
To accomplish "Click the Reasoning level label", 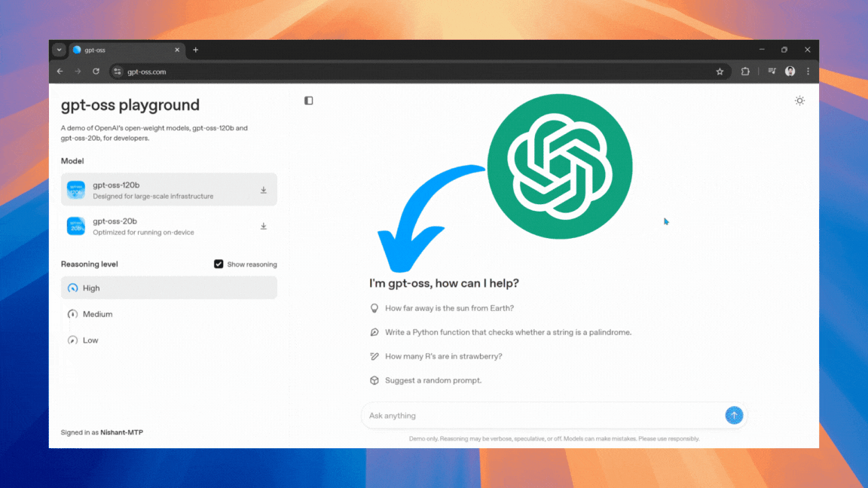I will pos(89,264).
